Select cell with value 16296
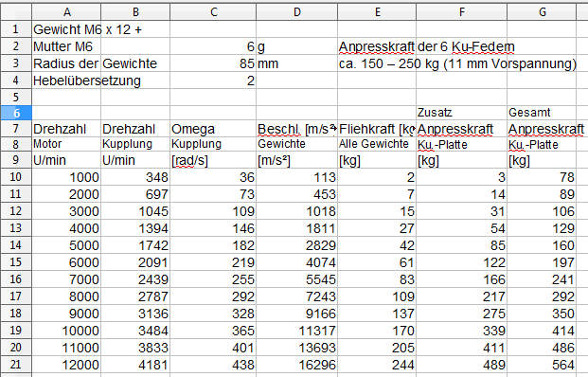Viewport: 588px width, 377px height. [296, 365]
